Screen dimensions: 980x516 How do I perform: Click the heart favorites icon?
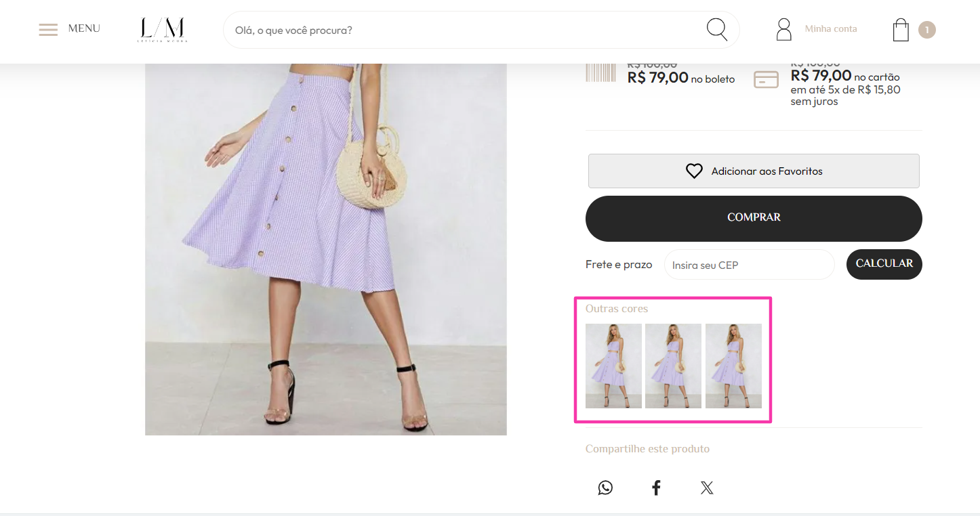point(694,171)
